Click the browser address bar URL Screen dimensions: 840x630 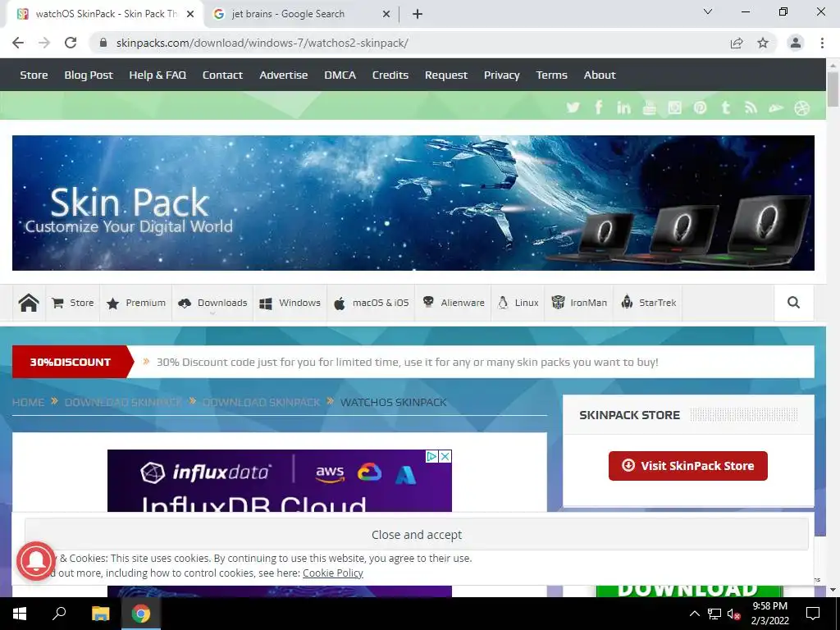262,43
